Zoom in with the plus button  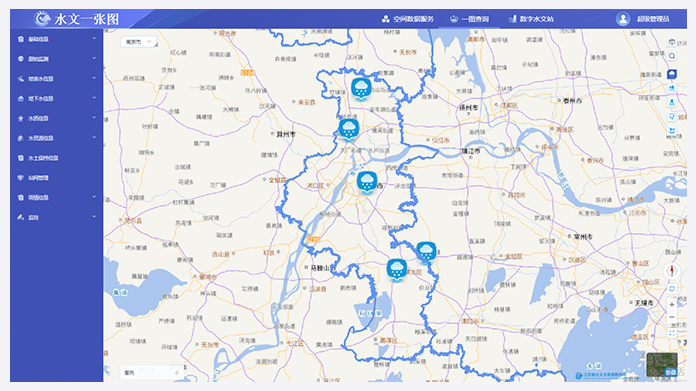(672, 304)
